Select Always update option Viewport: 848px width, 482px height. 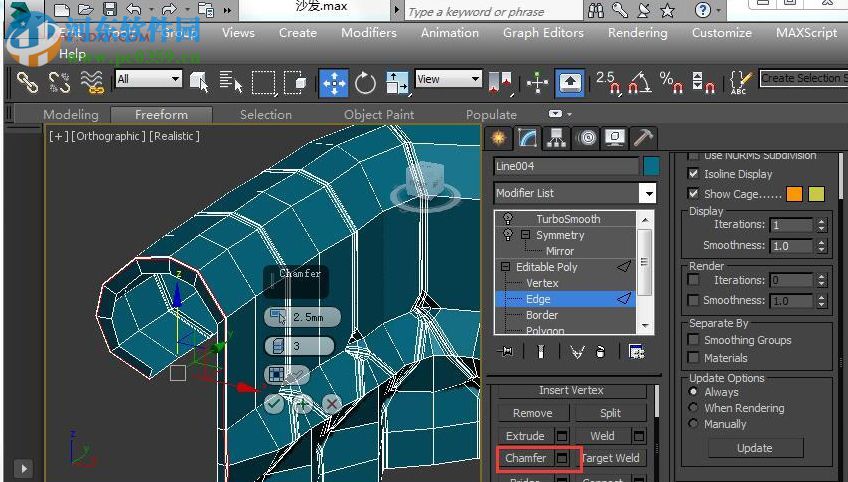(x=693, y=391)
